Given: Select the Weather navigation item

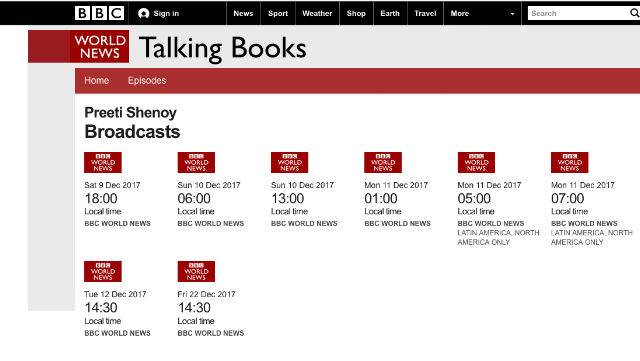Looking at the screenshot, I should tap(317, 13).
